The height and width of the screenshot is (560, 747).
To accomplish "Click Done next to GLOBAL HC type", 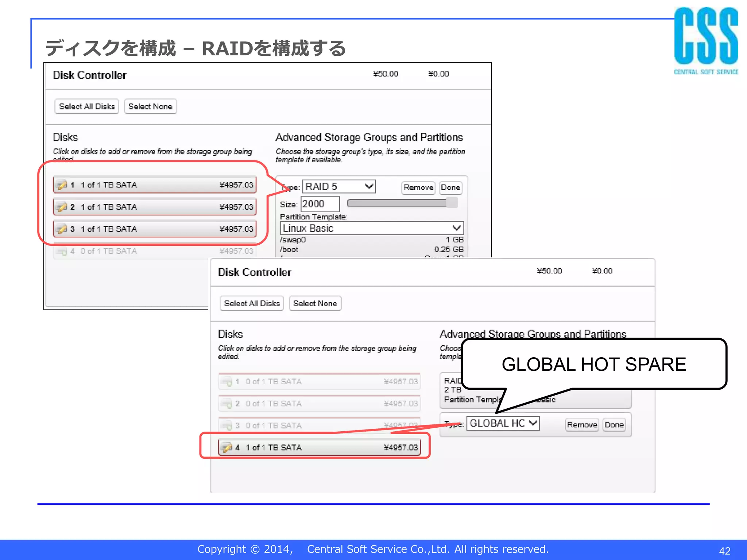I will point(614,425).
